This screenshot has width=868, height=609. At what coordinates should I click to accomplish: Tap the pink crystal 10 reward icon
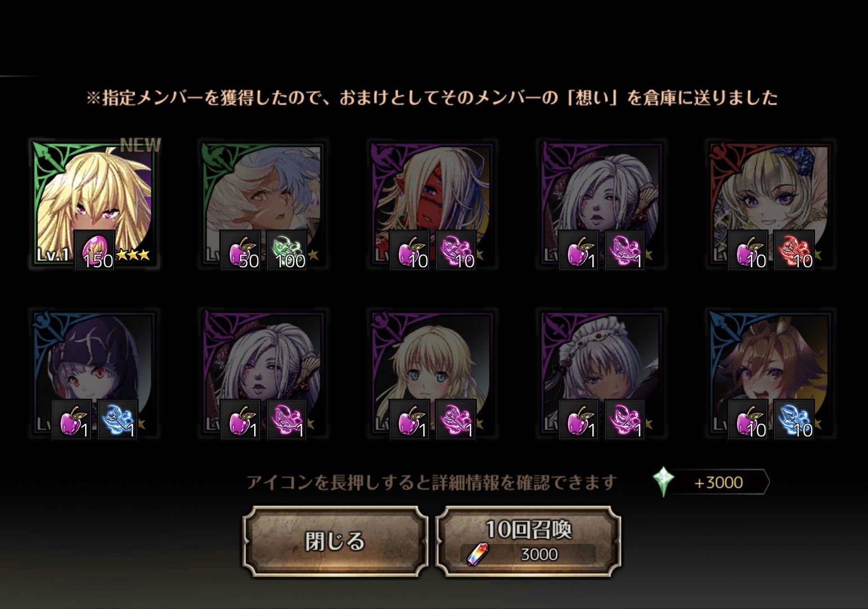pos(455,250)
